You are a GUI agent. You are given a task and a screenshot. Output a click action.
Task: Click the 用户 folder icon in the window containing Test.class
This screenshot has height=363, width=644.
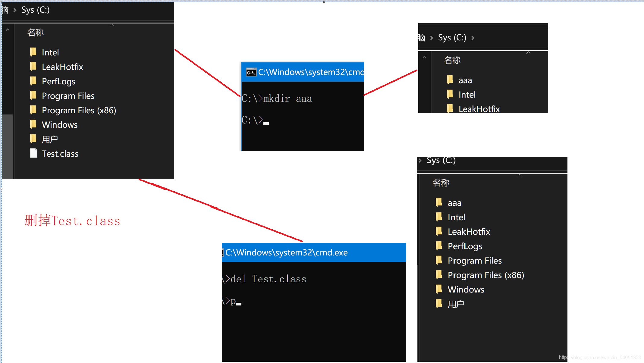(x=33, y=139)
